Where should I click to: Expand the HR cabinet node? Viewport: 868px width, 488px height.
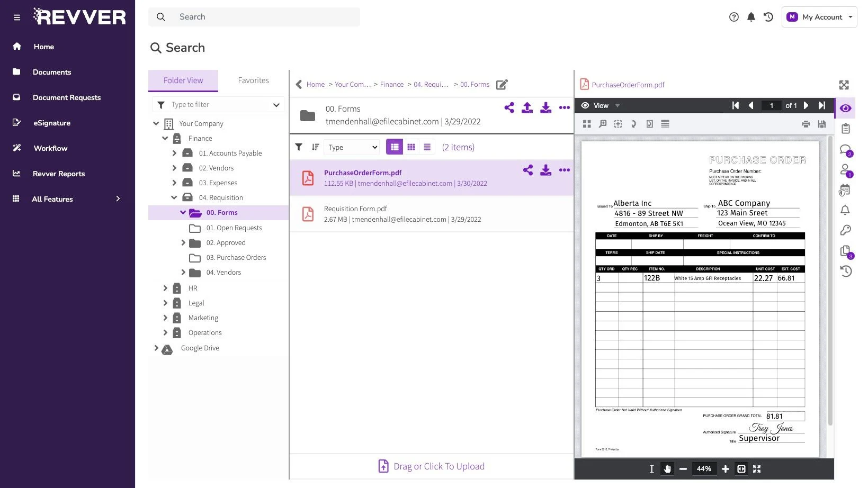[165, 288]
